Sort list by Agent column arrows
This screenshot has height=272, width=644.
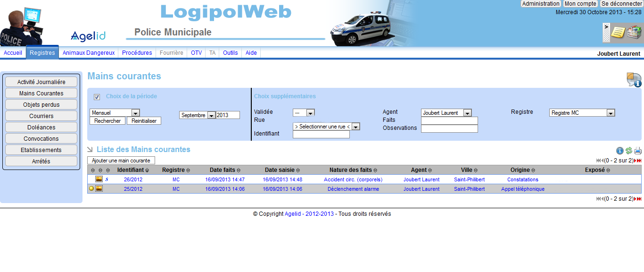[430, 170]
